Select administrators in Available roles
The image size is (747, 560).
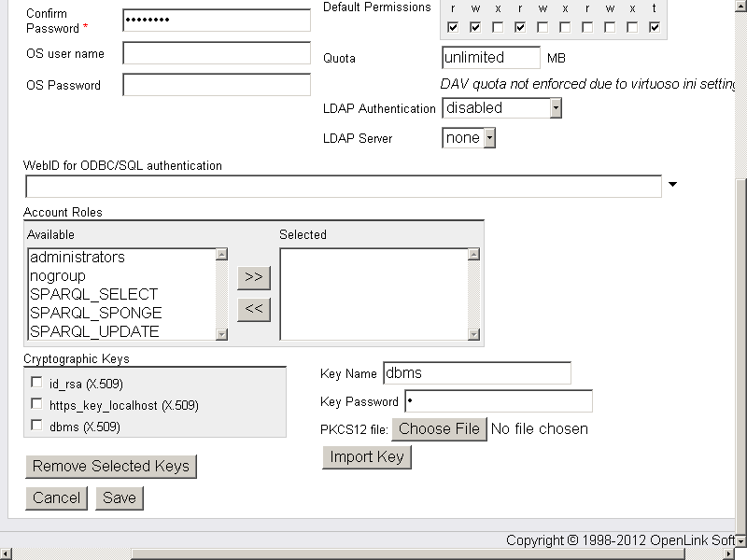[x=78, y=257]
